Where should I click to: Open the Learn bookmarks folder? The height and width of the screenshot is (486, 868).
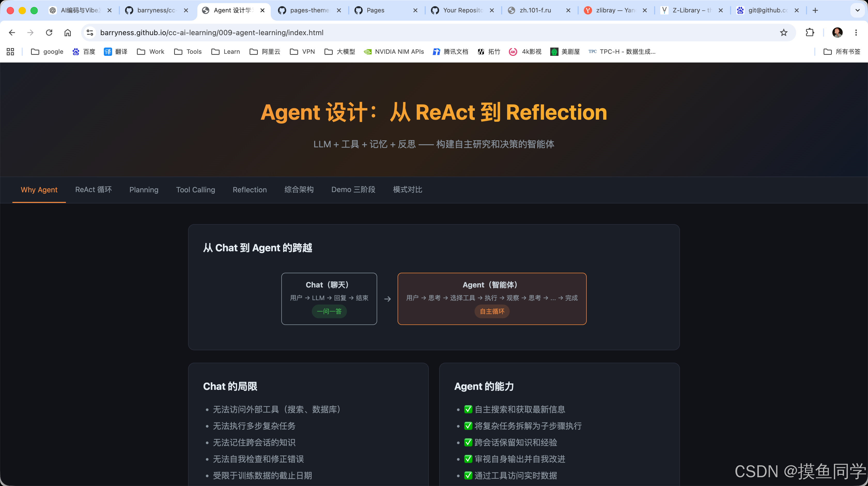click(x=226, y=52)
